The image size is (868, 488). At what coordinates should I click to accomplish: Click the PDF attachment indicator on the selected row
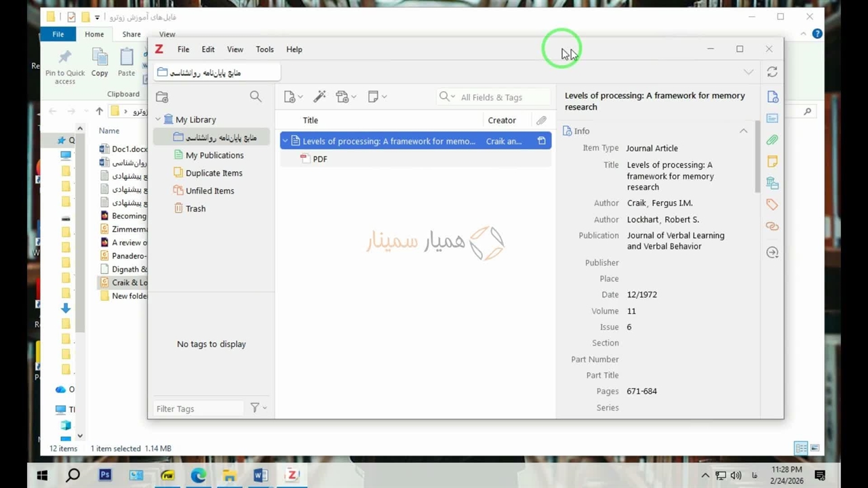pyautogui.click(x=541, y=141)
